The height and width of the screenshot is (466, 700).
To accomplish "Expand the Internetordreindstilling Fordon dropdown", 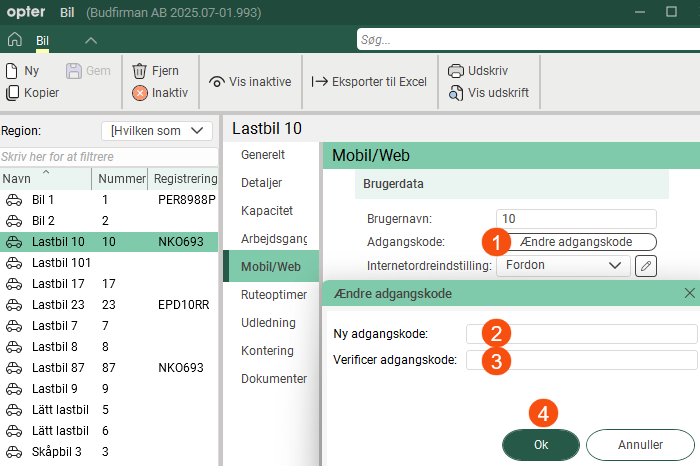I will [x=562, y=266].
